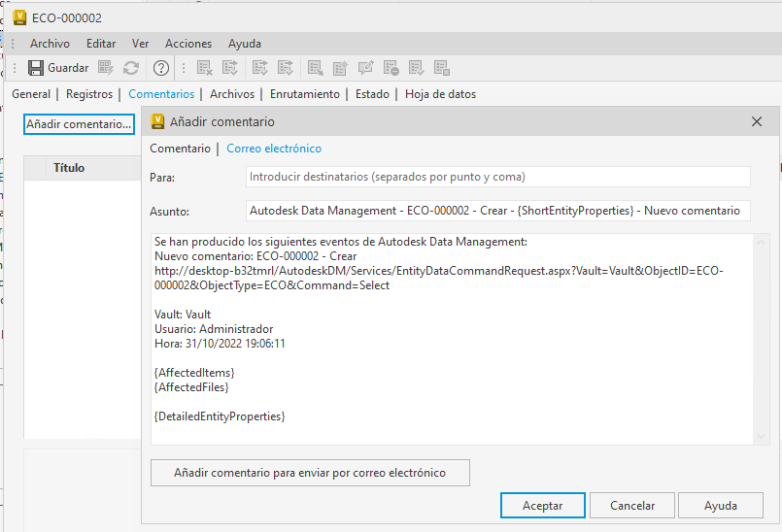Click the Cancelar button
The height and width of the screenshot is (532, 782).
click(632, 506)
